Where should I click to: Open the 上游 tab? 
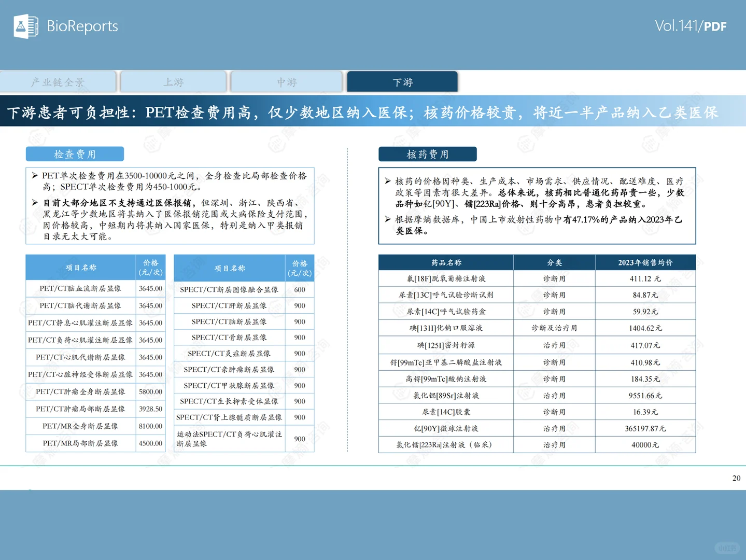(173, 81)
